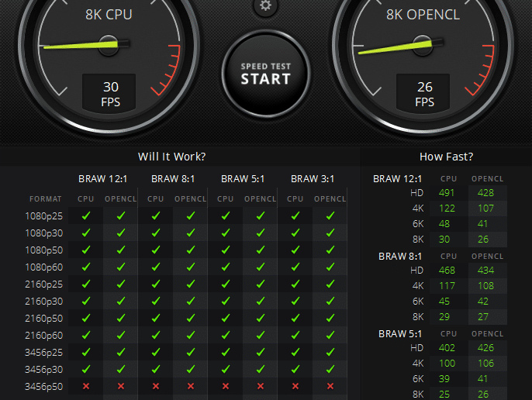Select the 26 FPS readout
Viewport: 532px width, 400px height.
pyautogui.click(x=423, y=94)
